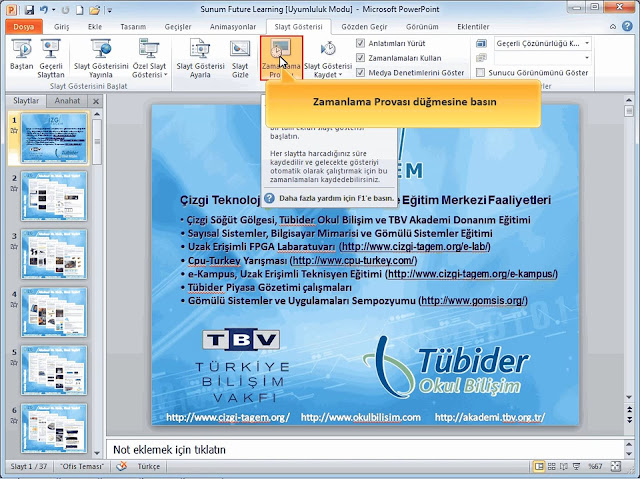Viewport: 640px width, 479px height.
Task: Switch to Normal view icon in status bar
Action: point(539,466)
